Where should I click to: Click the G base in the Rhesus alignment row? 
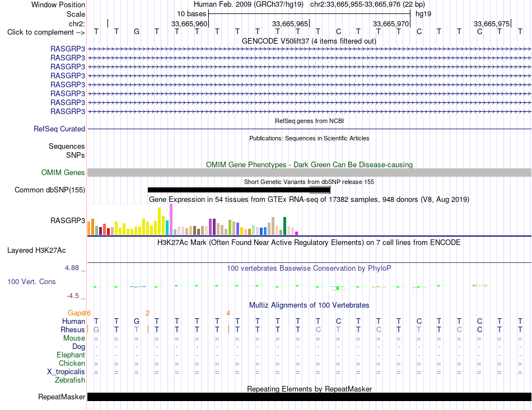(x=96, y=329)
